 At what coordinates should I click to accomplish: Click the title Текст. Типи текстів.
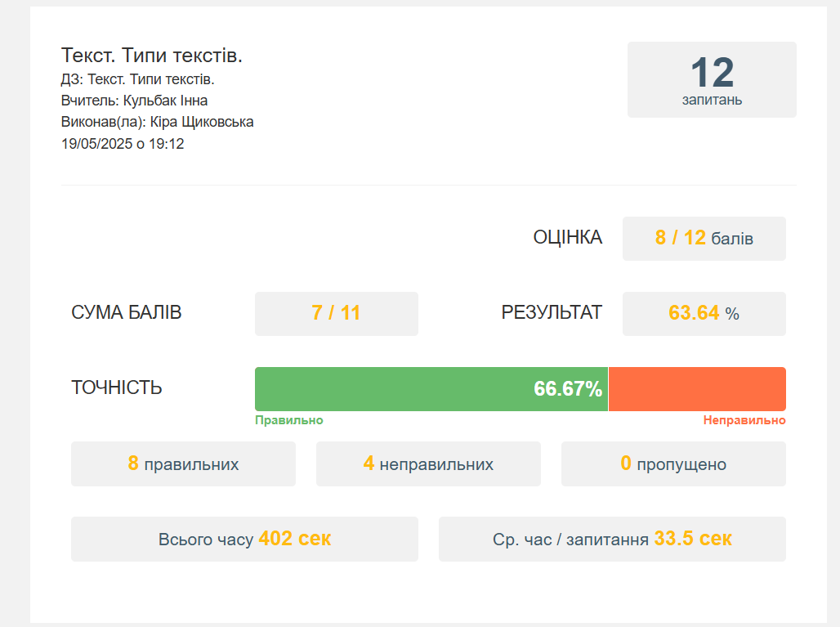(x=152, y=56)
